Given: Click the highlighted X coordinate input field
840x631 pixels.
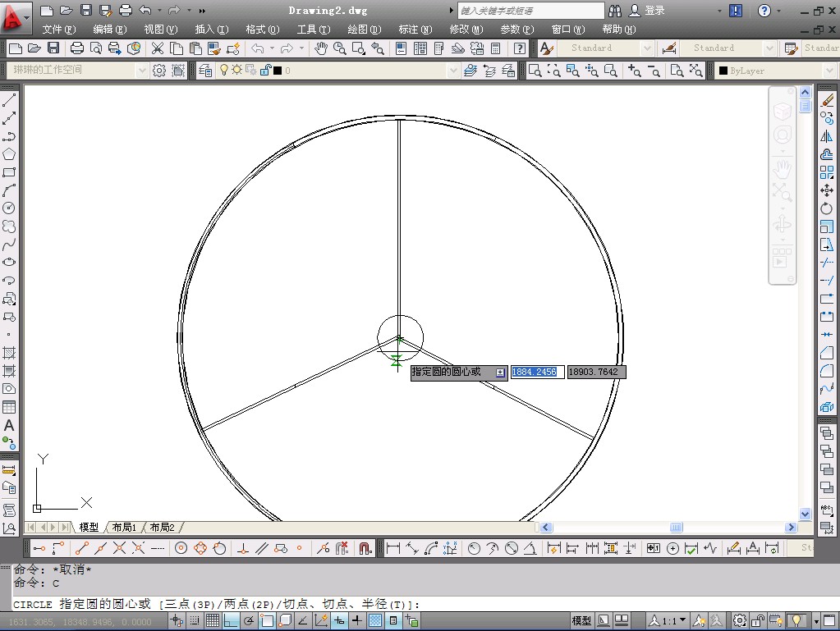Looking at the screenshot, I should [x=536, y=372].
